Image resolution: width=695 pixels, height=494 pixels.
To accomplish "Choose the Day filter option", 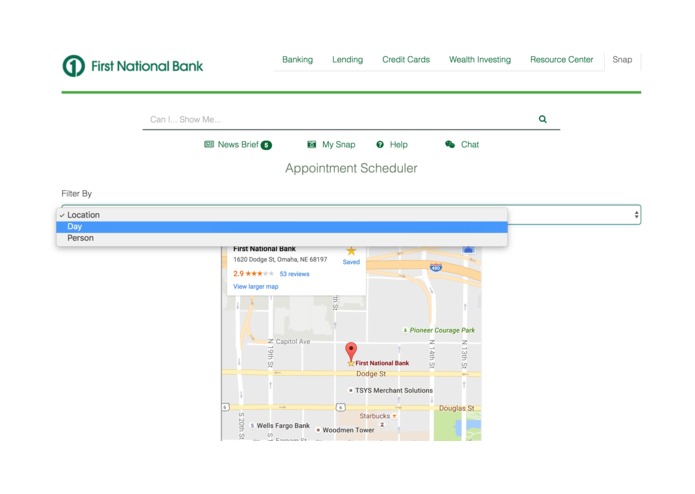I will [x=282, y=226].
